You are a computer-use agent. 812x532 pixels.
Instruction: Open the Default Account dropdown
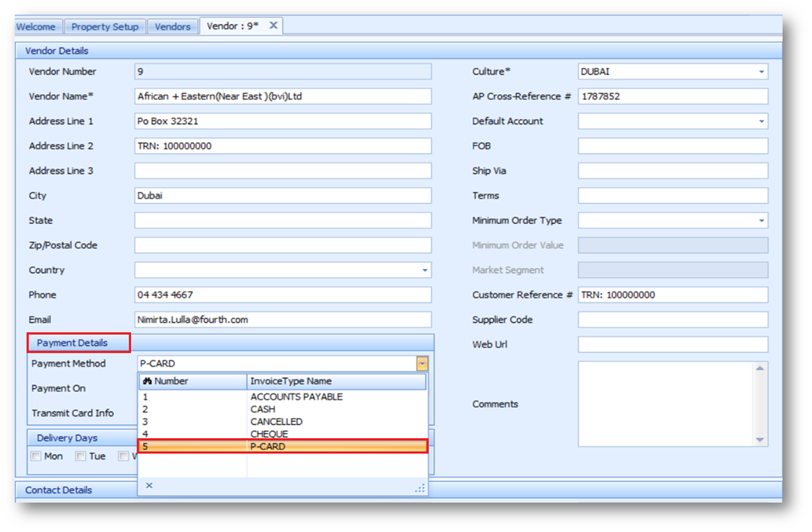click(761, 122)
